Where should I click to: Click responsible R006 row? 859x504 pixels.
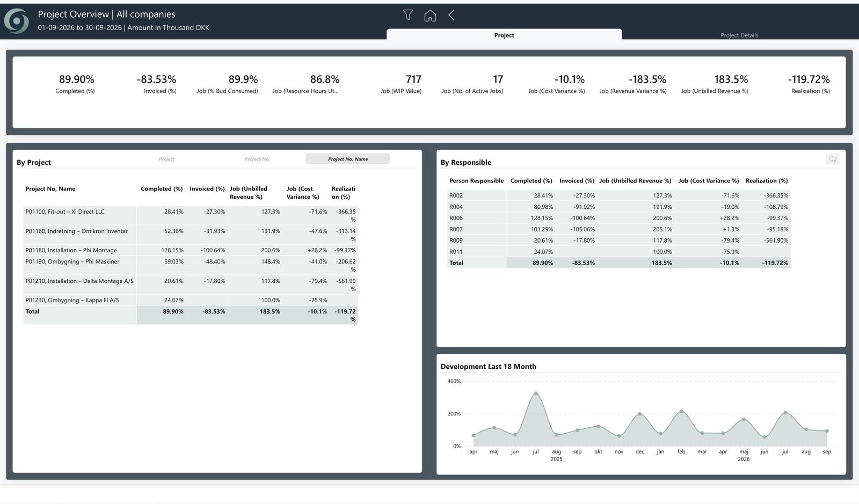pos(619,218)
